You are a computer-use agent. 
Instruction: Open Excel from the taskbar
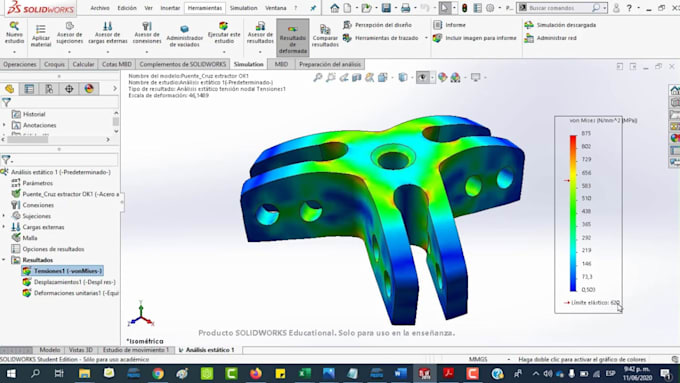pos(304,373)
